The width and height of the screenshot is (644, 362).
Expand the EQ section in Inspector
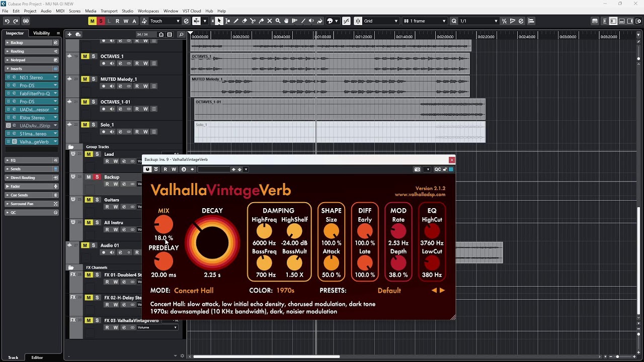click(31, 160)
